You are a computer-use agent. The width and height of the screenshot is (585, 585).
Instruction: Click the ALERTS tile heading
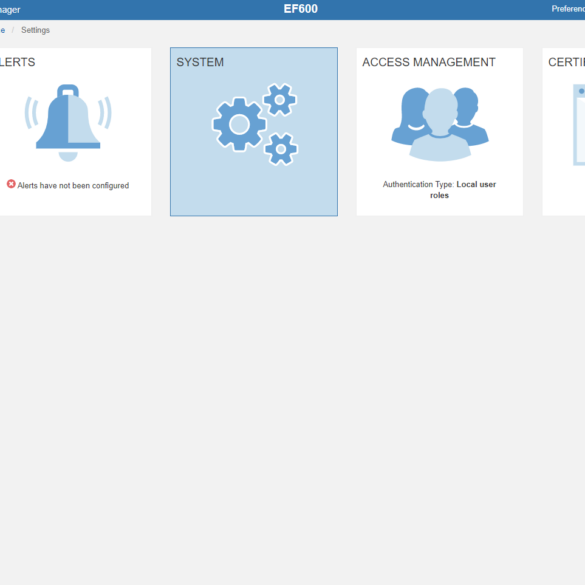[18, 62]
